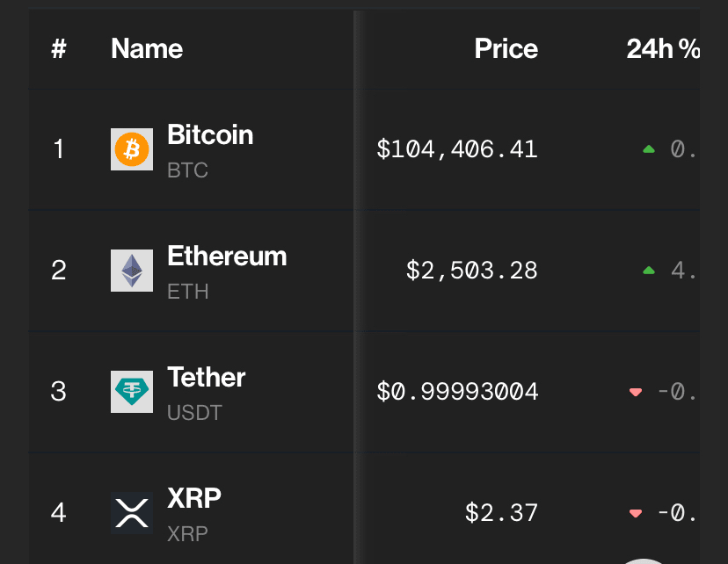This screenshot has width=728, height=564.
Task: Click the Bitcoin logo icon
Action: point(132,149)
